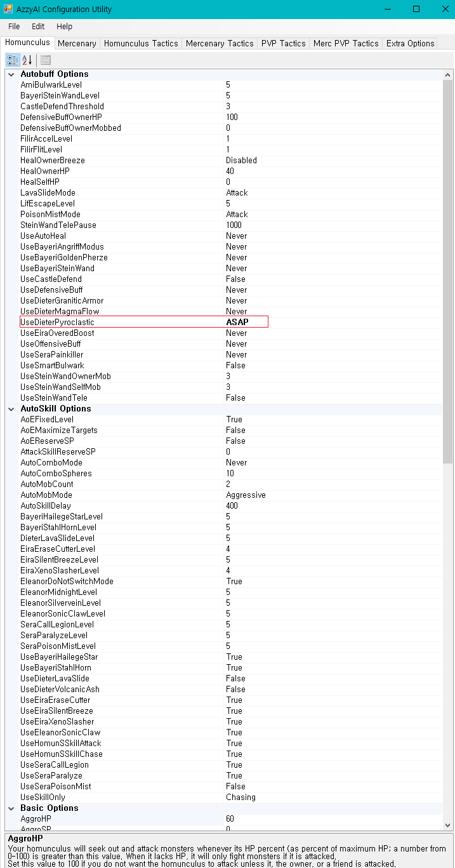
Task: Collapse the AutoSkill Options category
Action: click(11, 409)
